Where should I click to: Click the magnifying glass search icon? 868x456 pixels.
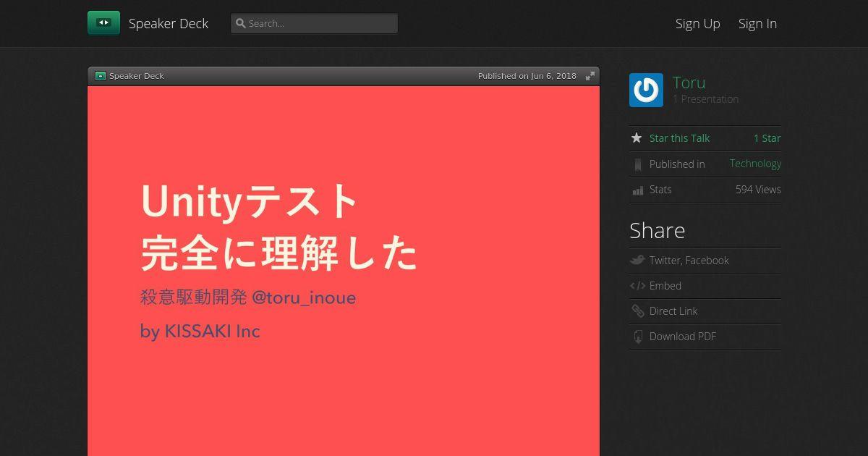pos(241,23)
